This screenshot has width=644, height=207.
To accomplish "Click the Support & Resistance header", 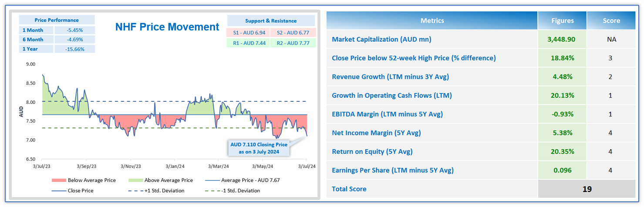I will pyautogui.click(x=271, y=20).
